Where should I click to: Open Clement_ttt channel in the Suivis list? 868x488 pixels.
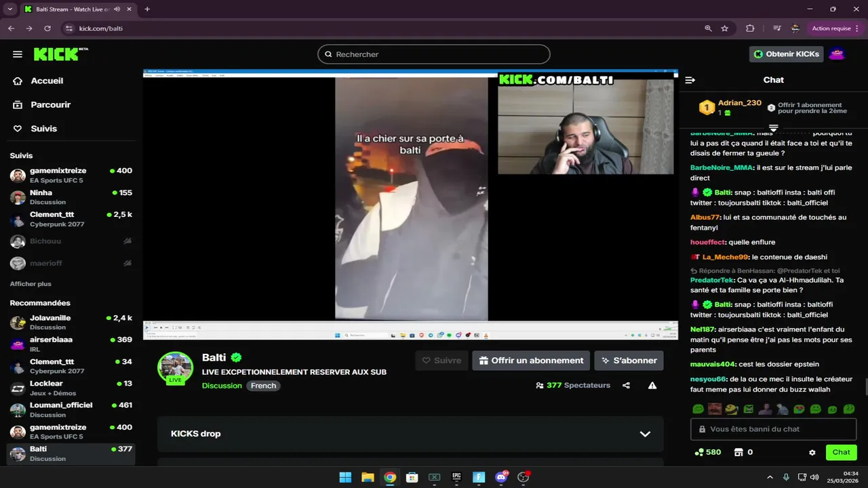tap(71, 219)
